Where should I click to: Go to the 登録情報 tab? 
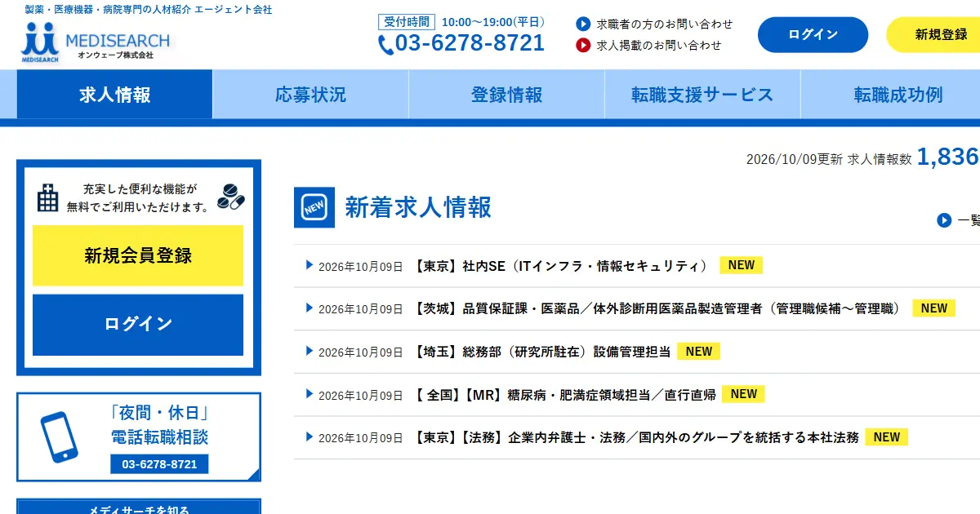[x=506, y=95]
